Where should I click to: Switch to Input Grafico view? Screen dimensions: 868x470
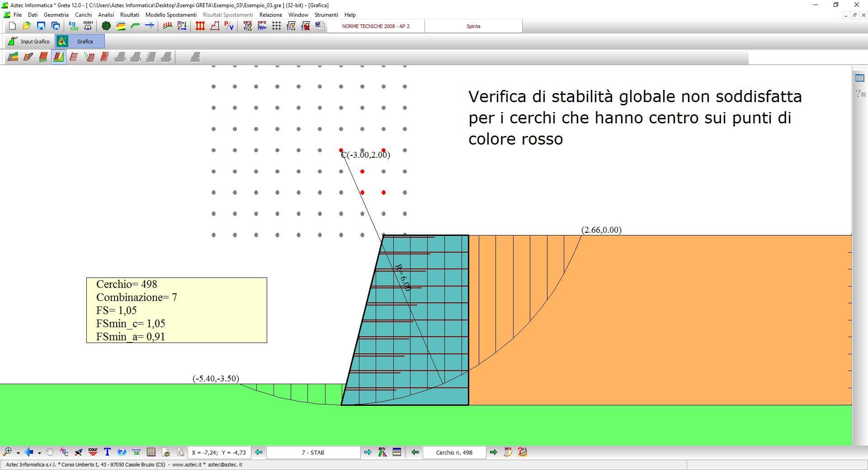click(x=29, y=42)
